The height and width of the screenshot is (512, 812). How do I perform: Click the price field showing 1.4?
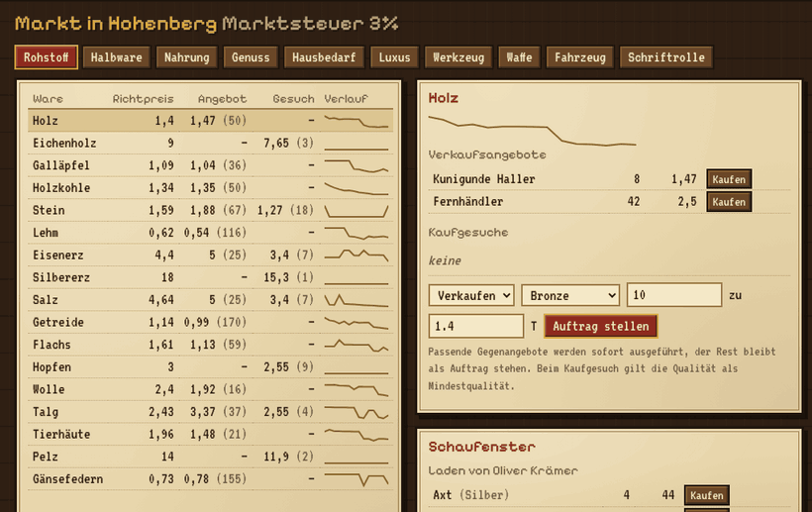[476, 326]
